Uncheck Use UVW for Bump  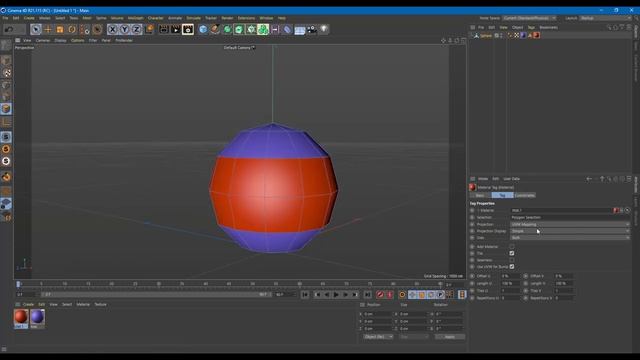pos(512,267)
